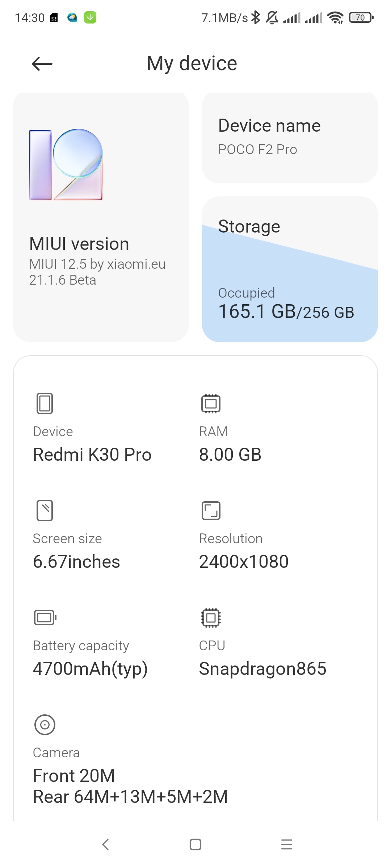The width and height of the screenshot is (391, 868).
Task: Tap the Resolution icon
Action: click(211, 510)
